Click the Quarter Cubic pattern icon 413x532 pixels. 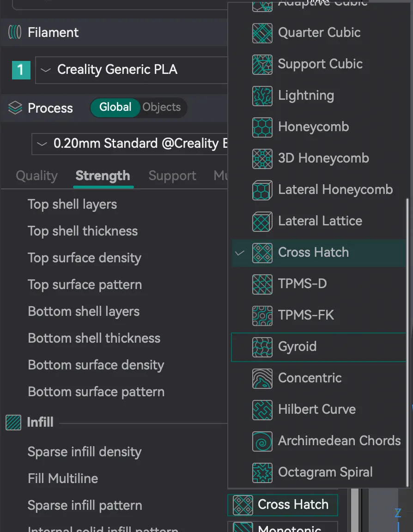tap(262, 33)
